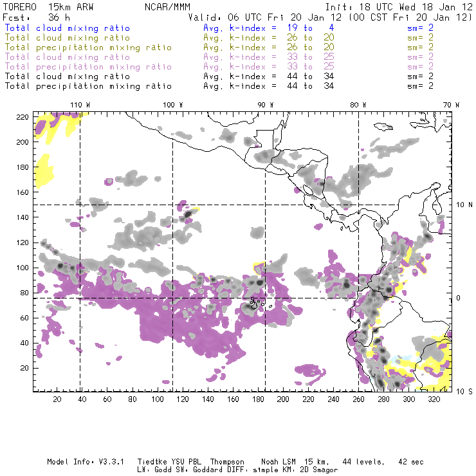
Task: Select the pink 'Total cloud mixing ratio' legend line
Action: pyautogui.click(x=68, y=57)
